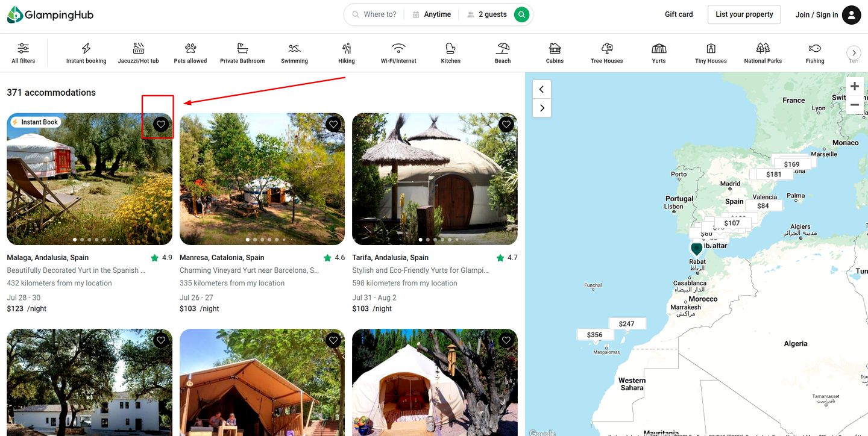Viewport: 868px width, 436px height.
Task: Select the Cabins category
Action: tap(555, 53)
